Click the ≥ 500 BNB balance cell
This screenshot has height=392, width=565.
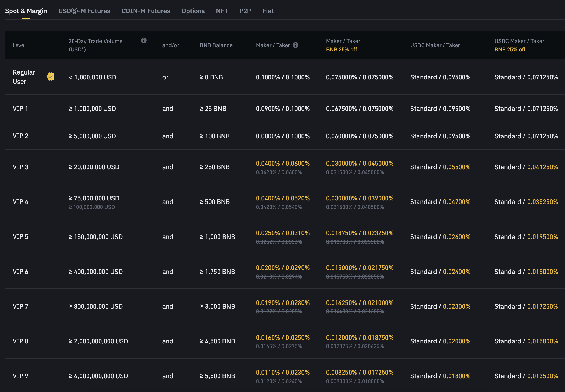click(x=215, y=202)
